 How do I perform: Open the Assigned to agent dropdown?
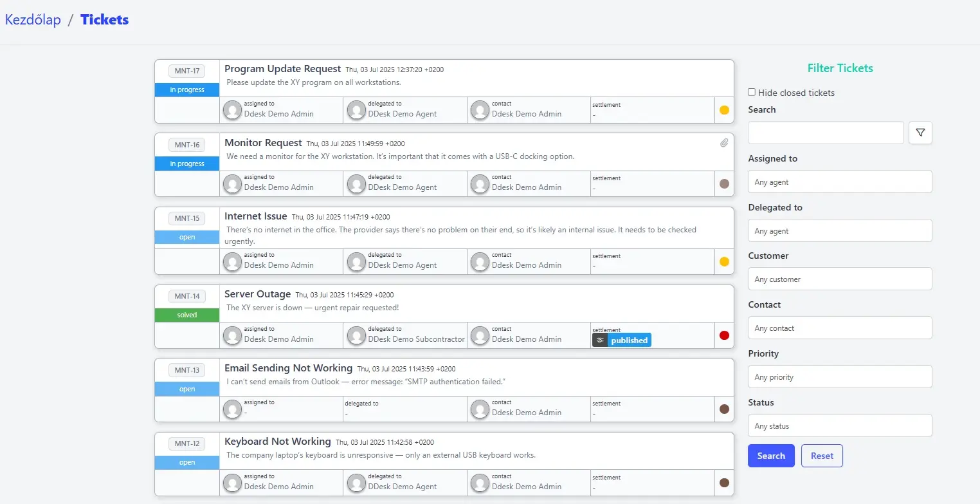(x=839, y=182)
